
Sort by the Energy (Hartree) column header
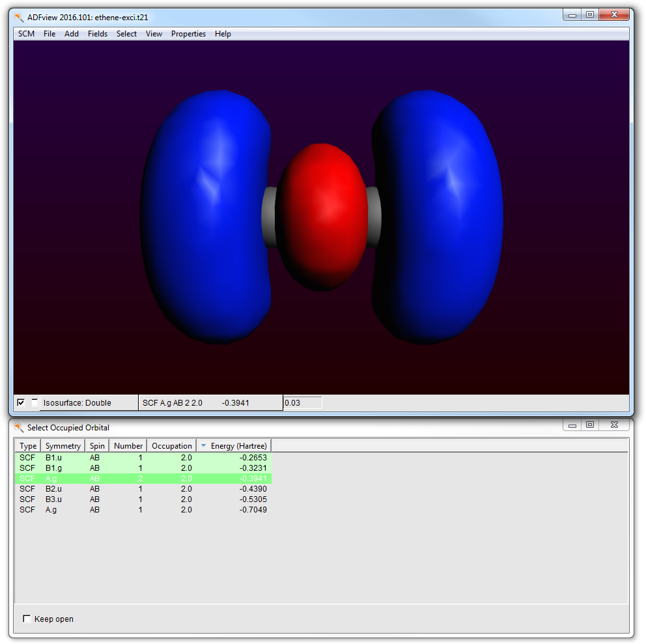click(234, 446)
